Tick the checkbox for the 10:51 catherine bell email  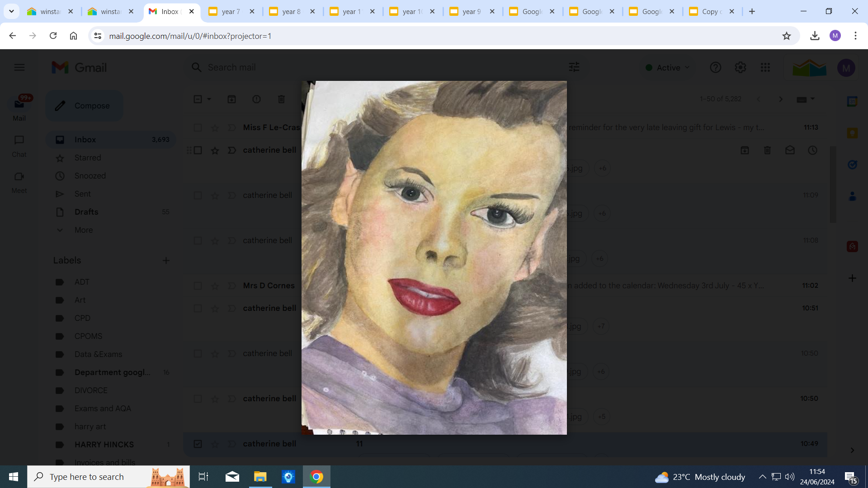[x=198, y=308]
